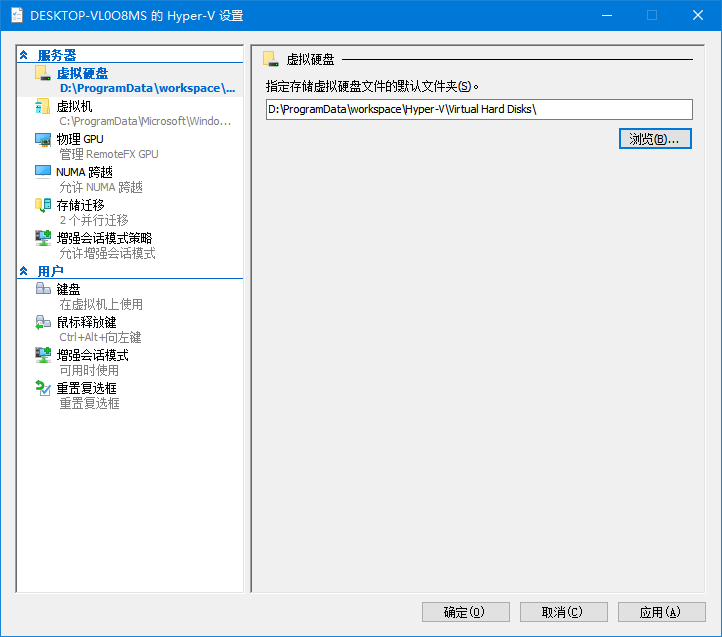
Task: Minimize the Hyper-V 设置 window
Action: tap(607, 15)
